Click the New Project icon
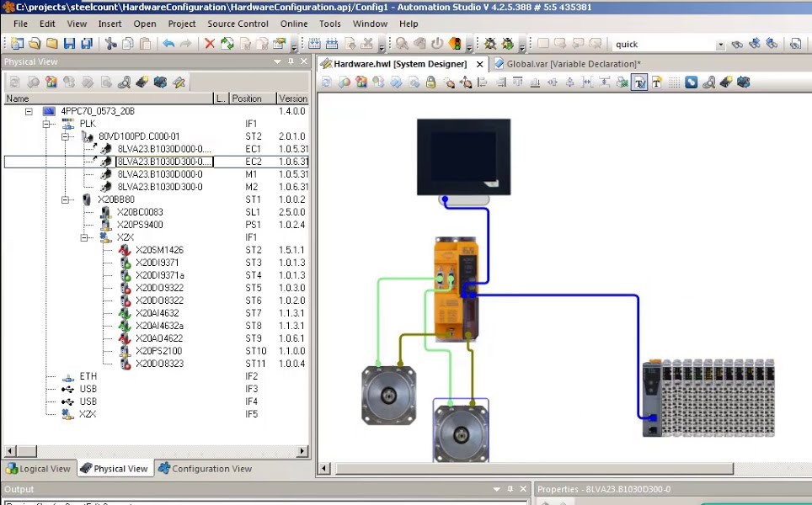Viewport: 812px width, 505px height. [x=17, y=44]
